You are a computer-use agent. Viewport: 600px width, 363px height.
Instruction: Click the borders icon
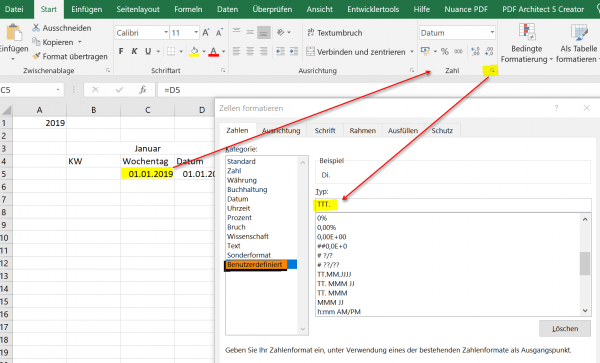tap(171, 51)
